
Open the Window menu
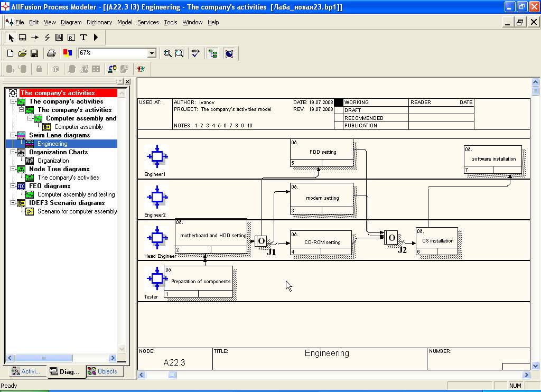pyautogui.click(x=192, y=22)
